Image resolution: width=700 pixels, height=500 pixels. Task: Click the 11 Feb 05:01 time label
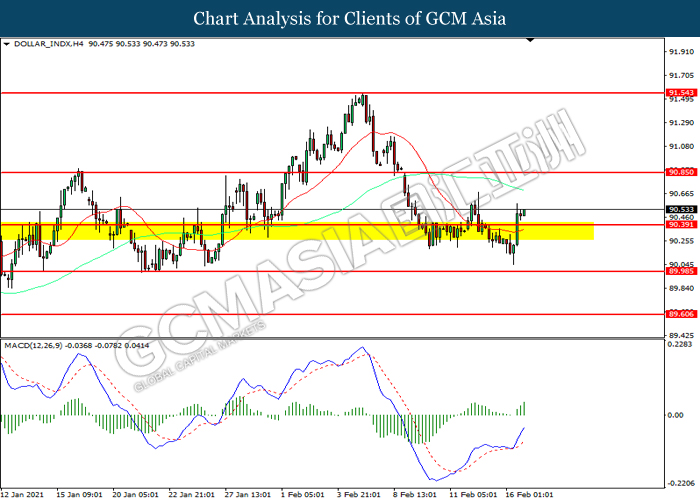473,495
